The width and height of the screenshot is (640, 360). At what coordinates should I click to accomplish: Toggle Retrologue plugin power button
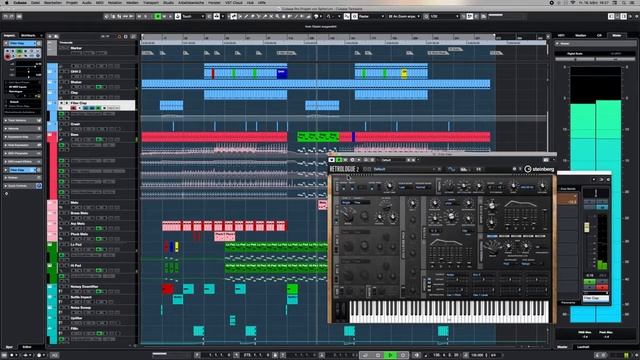(x=332, y=160)
